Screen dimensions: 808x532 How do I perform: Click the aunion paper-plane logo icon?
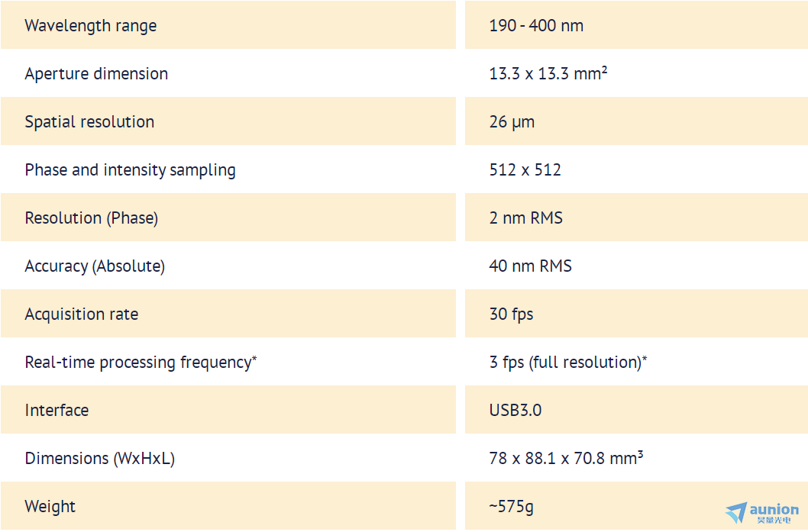pos(736,512)
